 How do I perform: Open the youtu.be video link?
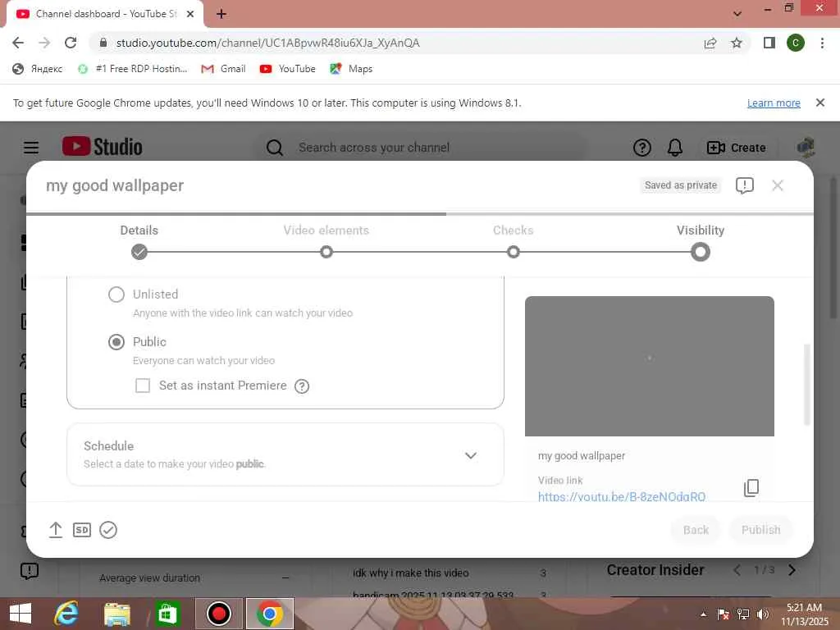(x=622, y=496)
